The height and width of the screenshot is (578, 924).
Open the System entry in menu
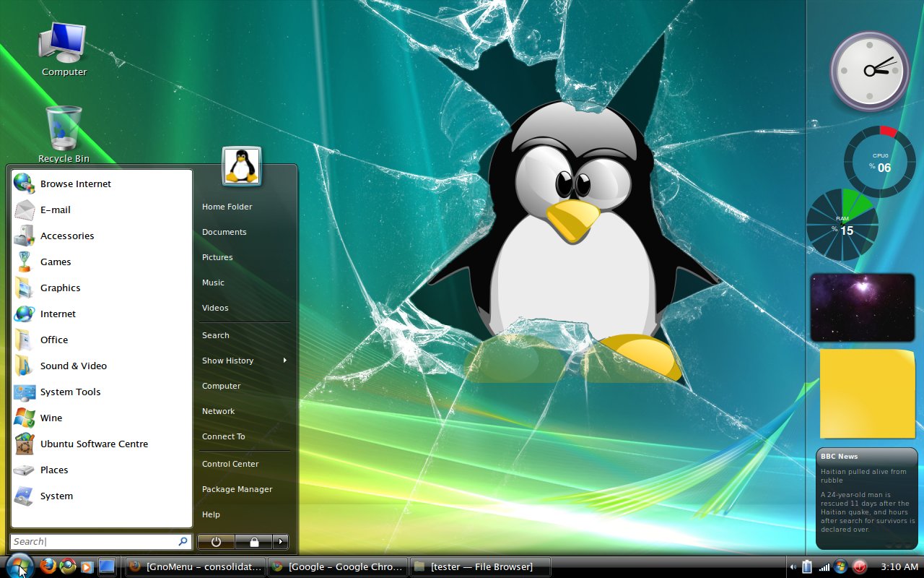coord(102,496)
